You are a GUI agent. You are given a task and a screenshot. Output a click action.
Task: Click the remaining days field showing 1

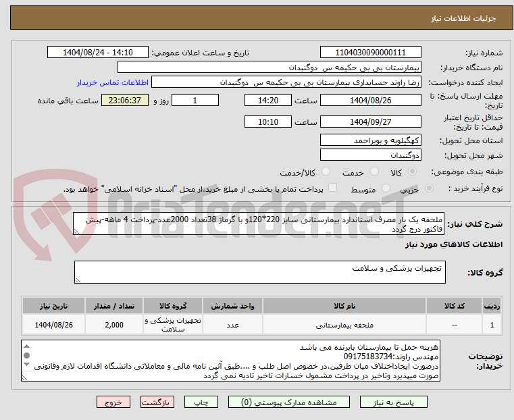[x=195, y=100]
